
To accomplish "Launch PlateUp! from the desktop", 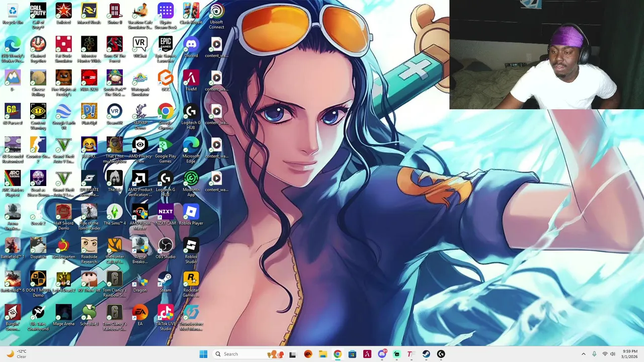I will click(89, 115).
